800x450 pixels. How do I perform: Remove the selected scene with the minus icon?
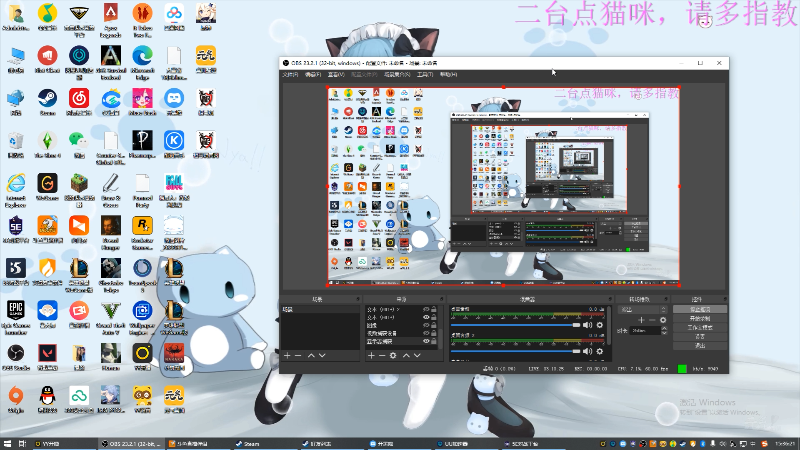(298, 356)
